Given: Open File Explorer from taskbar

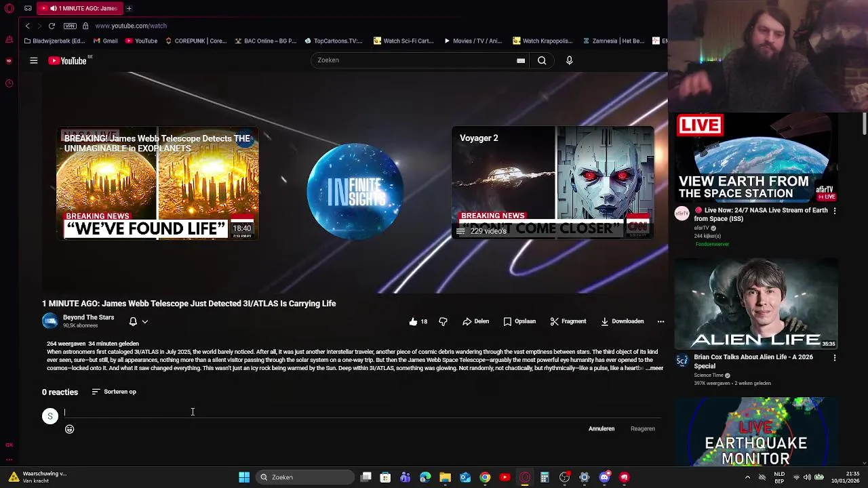Looking at the screenshot, I should (x=445, y=477).
